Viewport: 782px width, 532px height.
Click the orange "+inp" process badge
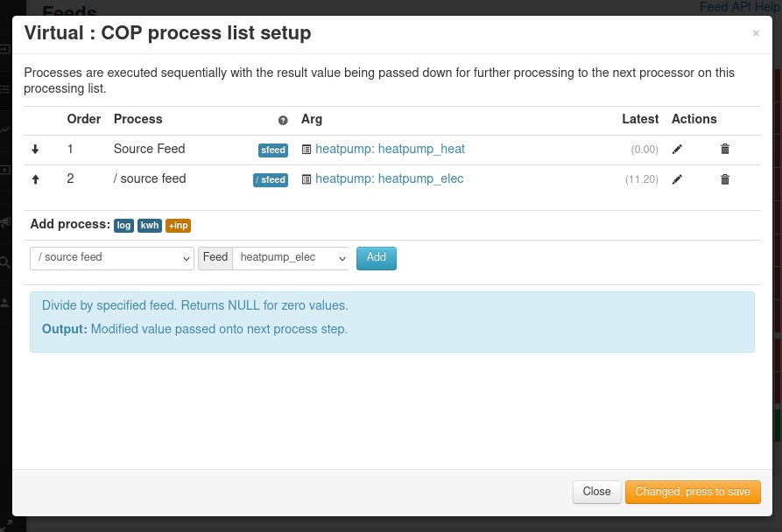click(178, 225)
